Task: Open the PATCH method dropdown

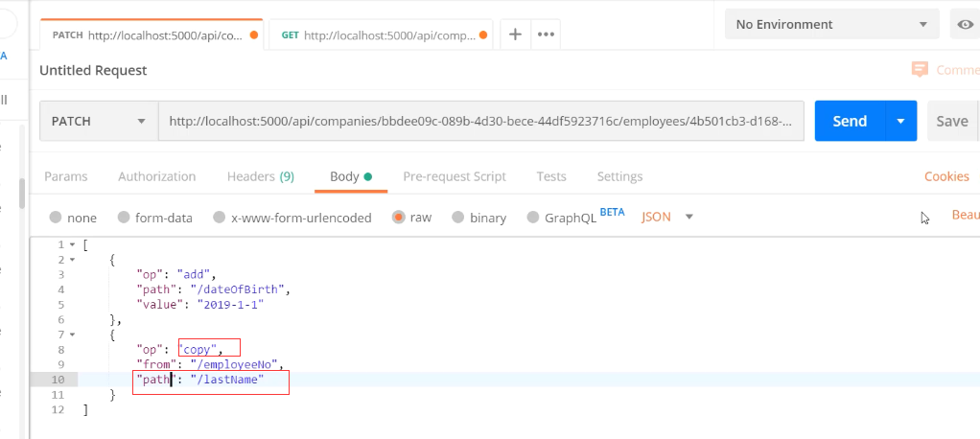Action: pyautogui.click(x=99, y=122)
